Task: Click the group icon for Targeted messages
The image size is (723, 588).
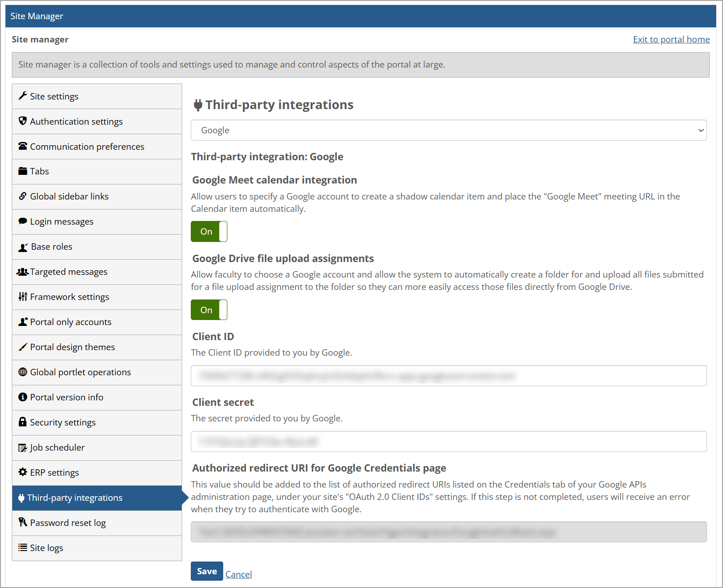Action: point(22,272)
